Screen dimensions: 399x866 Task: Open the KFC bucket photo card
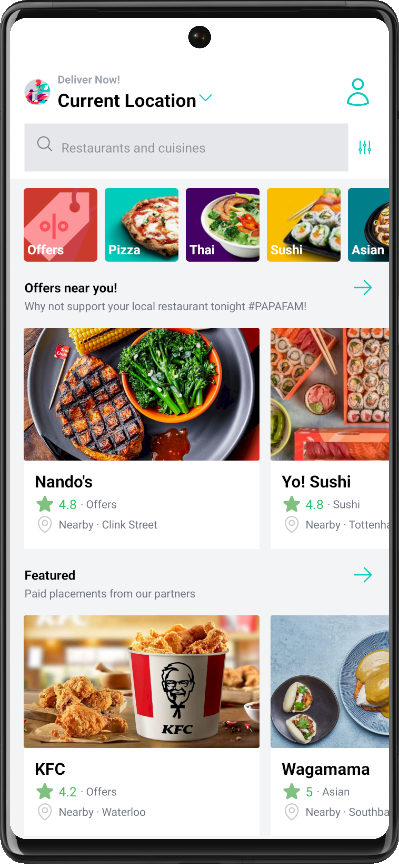point(141,682)
